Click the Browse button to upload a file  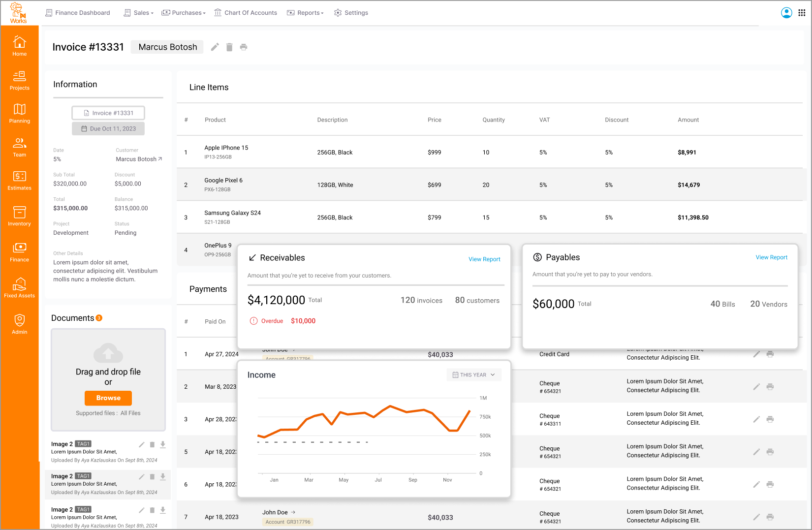click(108, 398)
